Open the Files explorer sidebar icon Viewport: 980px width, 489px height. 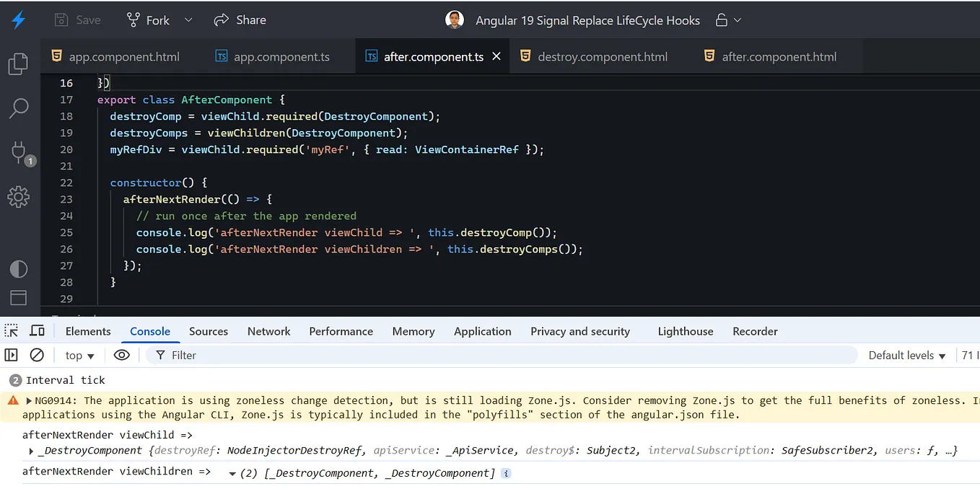click(18, 63)
